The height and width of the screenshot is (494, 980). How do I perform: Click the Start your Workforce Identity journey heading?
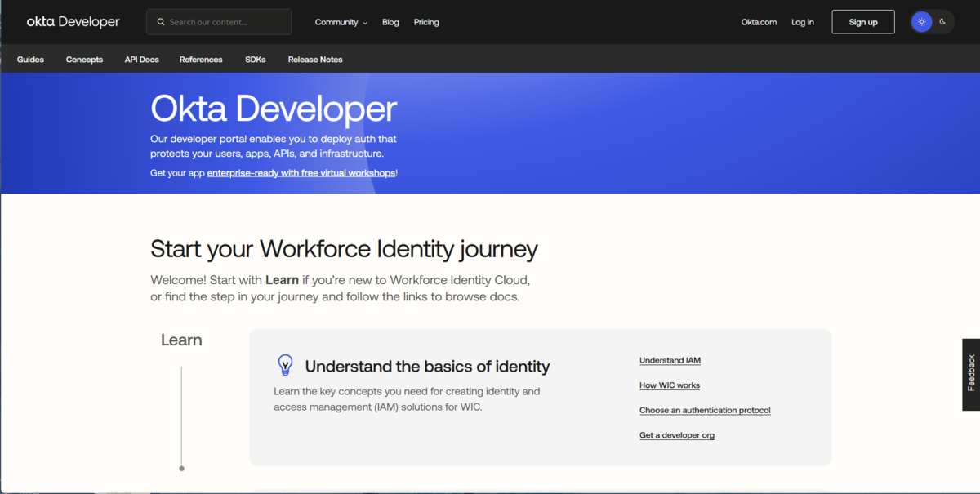(x=344, y=248)
